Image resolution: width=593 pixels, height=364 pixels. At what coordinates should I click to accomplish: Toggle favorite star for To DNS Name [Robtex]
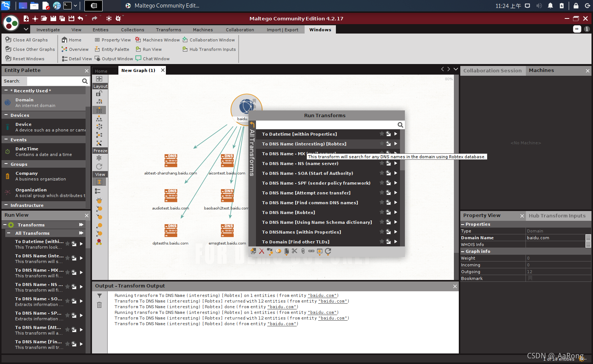click(382, 212)
